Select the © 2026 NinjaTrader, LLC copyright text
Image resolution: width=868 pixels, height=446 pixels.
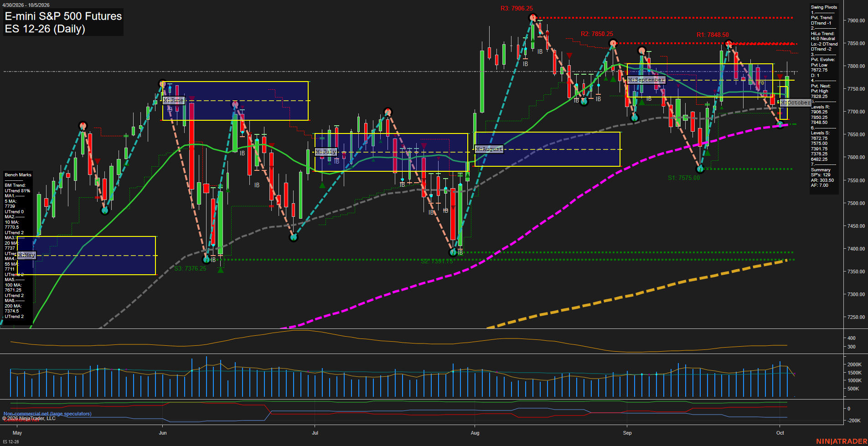pos(29,418)
